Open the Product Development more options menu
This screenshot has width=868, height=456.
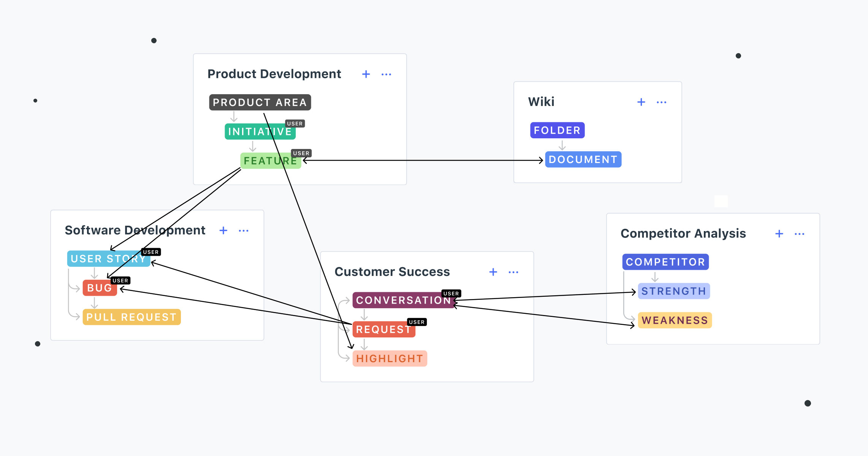[386, 74]
